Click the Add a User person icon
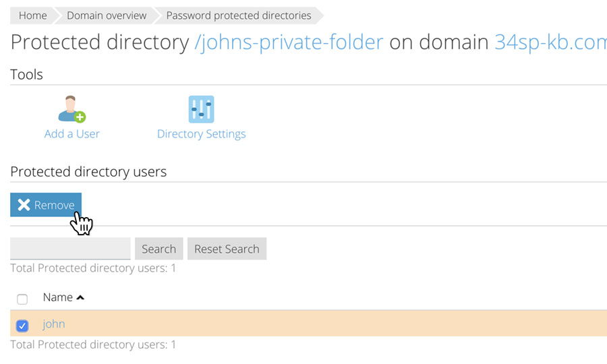 click(72, 109)
